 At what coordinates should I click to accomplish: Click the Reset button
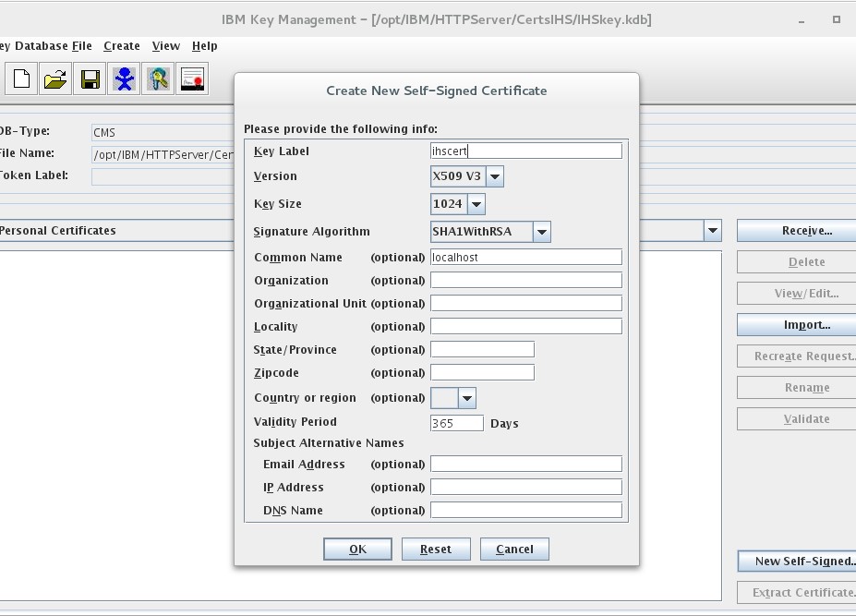coord(436,549)
